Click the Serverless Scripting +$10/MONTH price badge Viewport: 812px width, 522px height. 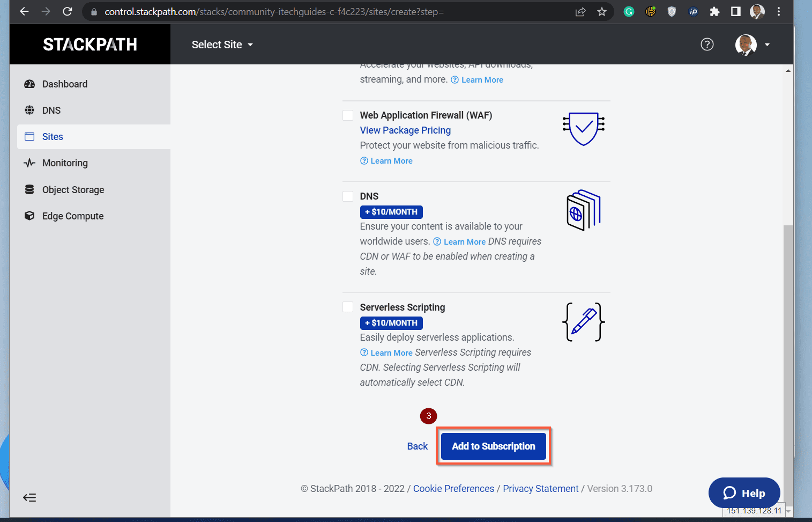click(x=391, y=323)
